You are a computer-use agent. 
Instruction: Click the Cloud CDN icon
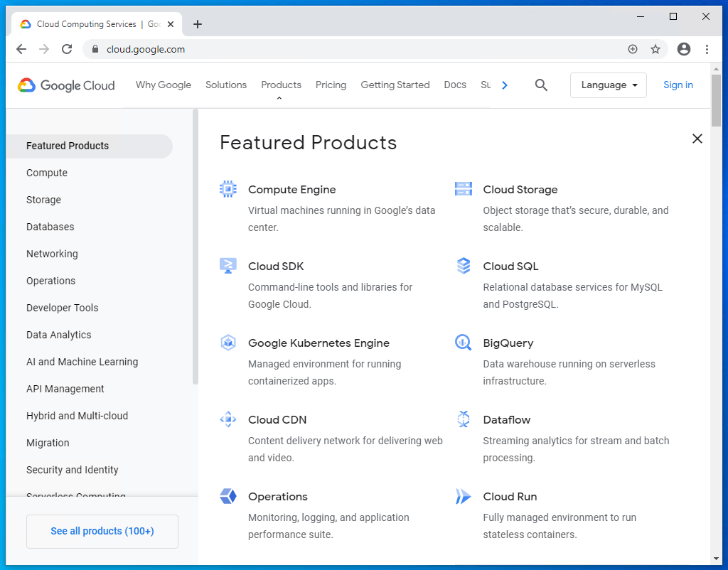228,419
